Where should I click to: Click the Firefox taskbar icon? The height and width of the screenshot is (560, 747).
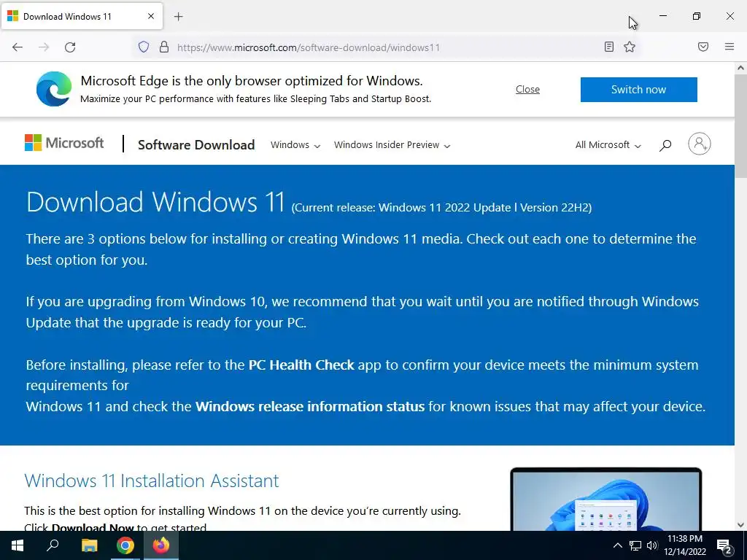click(x=161, y=545)
